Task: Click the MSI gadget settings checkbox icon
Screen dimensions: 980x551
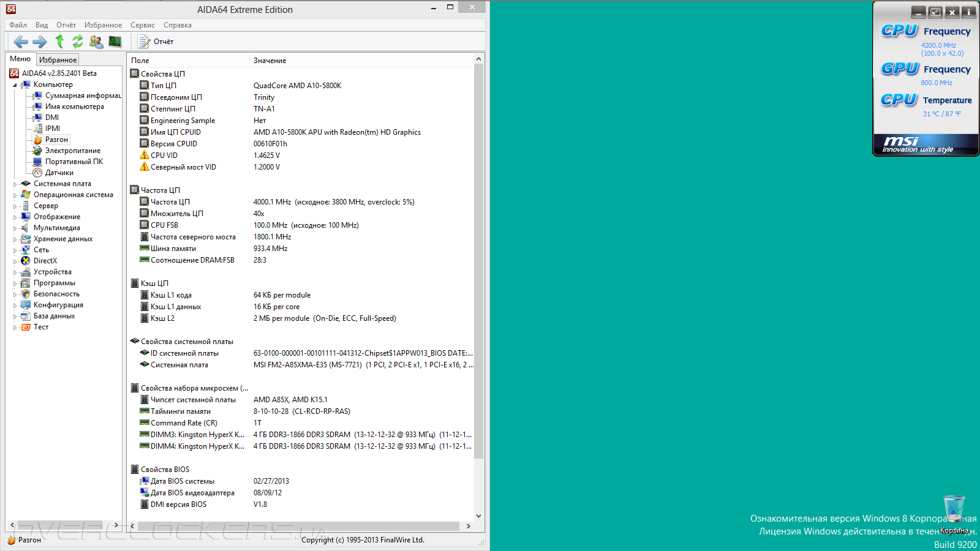Action: pyautogui.click(x=935, y=12)
